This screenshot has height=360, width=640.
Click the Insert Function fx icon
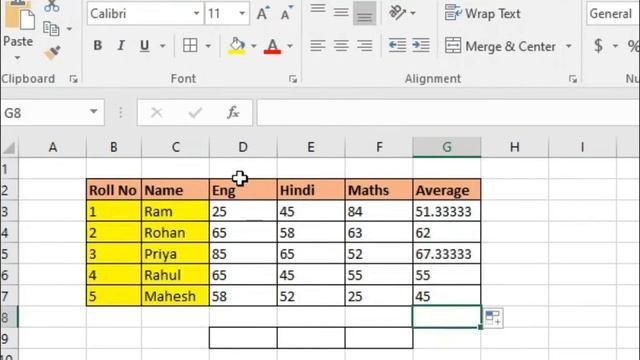(x=233, y=112)
